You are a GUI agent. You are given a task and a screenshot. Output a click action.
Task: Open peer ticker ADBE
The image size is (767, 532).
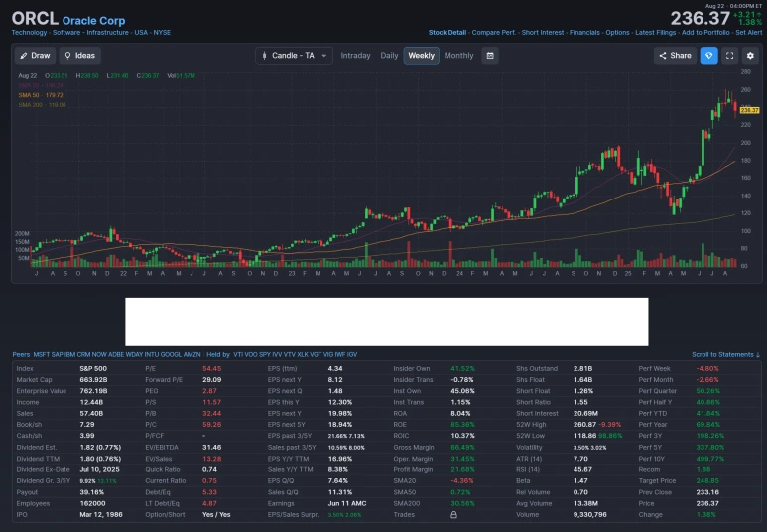point(116,354)
